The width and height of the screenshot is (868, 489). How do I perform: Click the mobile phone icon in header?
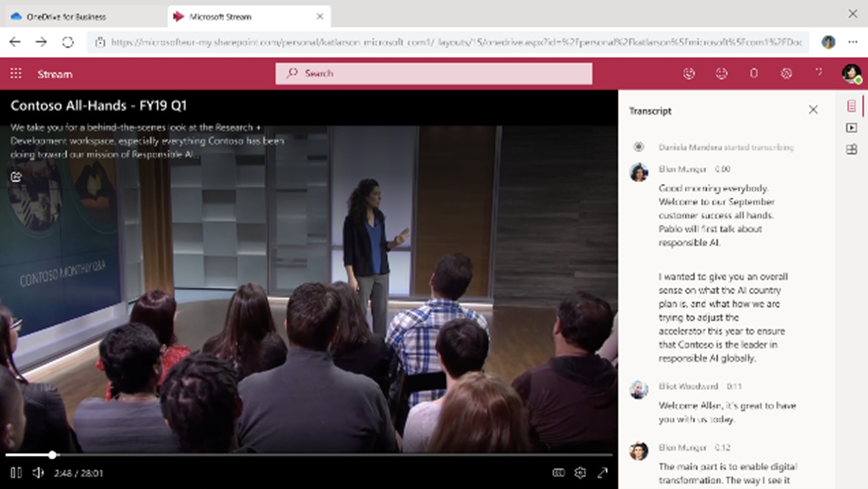[754, 74]
